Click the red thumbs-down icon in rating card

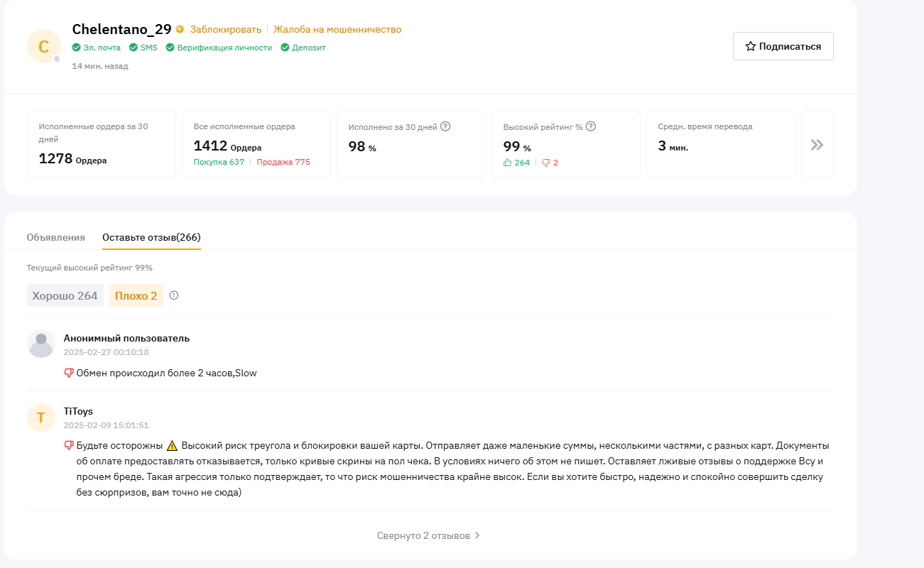click(546, 163)
